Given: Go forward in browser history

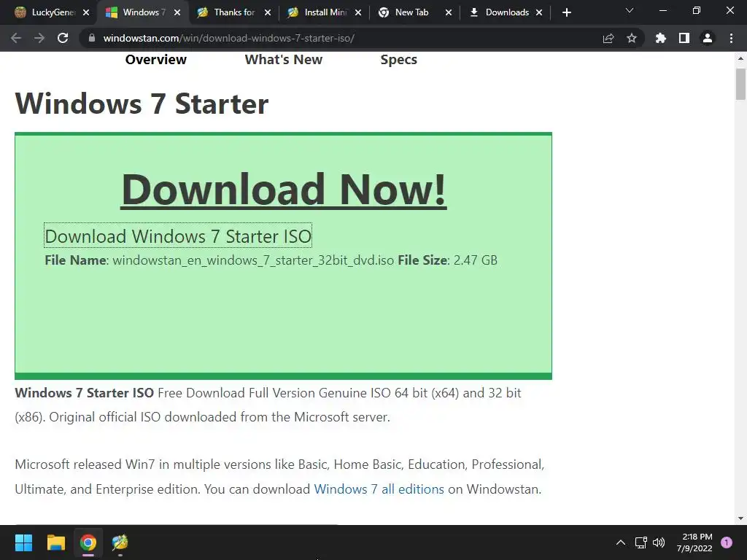Looking at the screenshot, I should click(x=39, y=38).
